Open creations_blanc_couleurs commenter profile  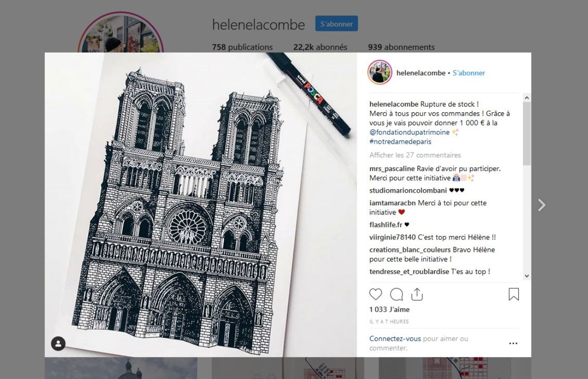click(x=410, y=250)
